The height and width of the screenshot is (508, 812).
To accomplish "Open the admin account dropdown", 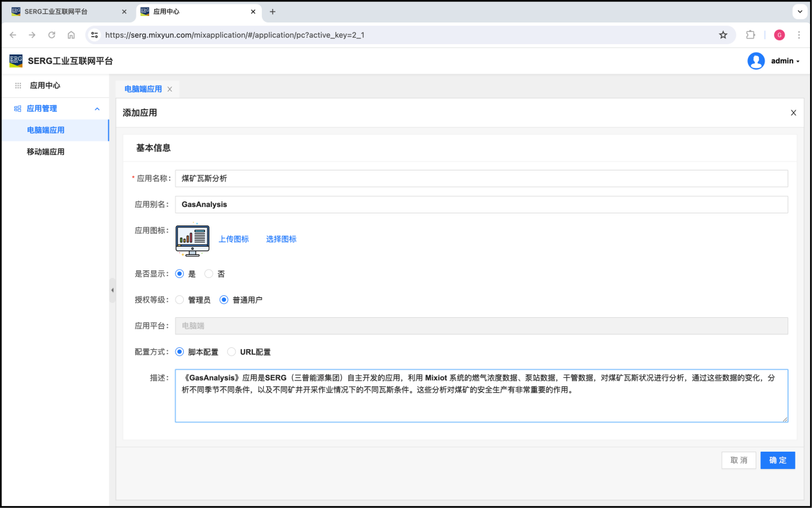I will click(x=785, y=61).
